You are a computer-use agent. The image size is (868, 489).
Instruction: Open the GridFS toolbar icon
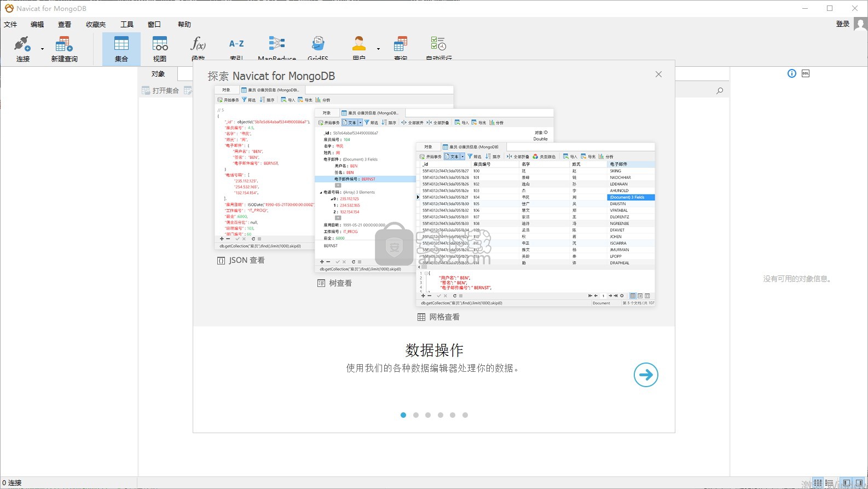point(318,44)
